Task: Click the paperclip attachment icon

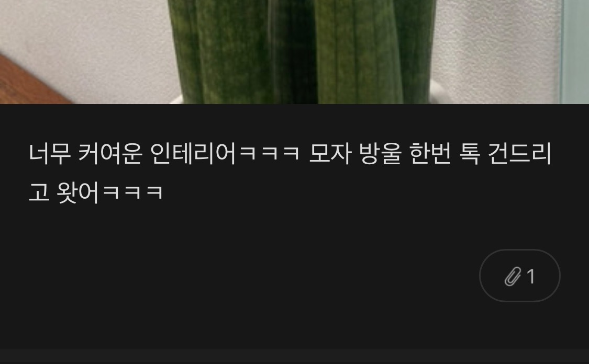Action: [x=513, y=276]
